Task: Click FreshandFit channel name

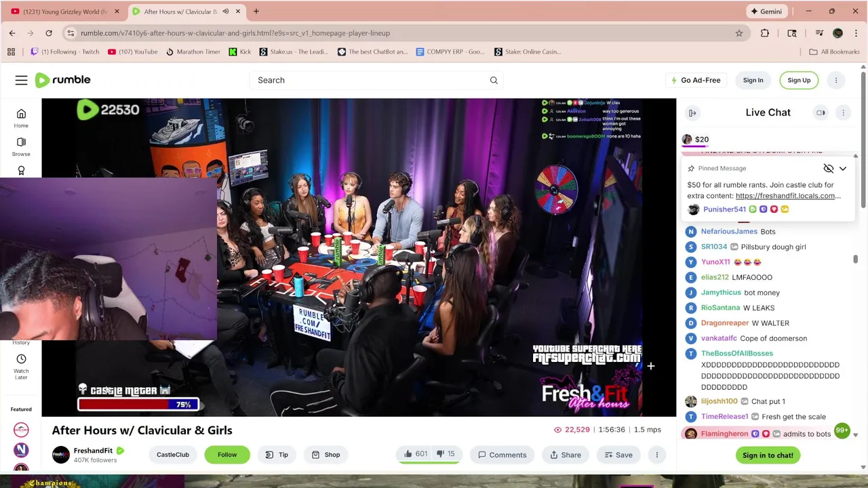Action: point(93,451)
